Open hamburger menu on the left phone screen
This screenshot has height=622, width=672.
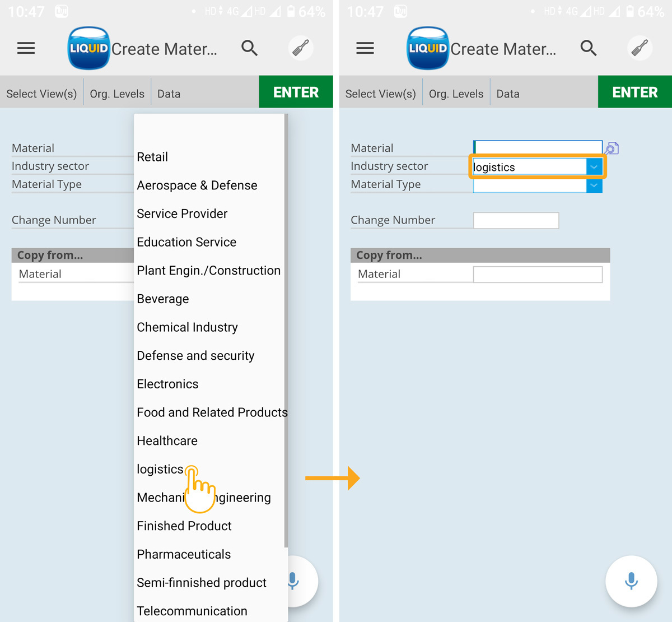click(x=26, y=48)
